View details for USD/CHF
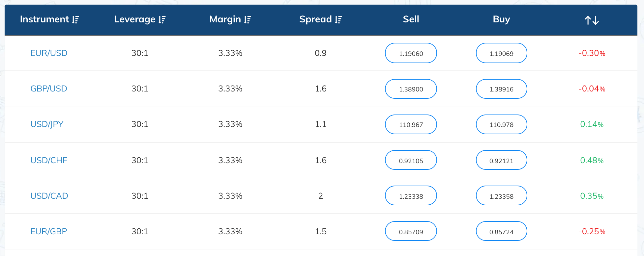This screenshot has height=256, width=644. (49, 160)
